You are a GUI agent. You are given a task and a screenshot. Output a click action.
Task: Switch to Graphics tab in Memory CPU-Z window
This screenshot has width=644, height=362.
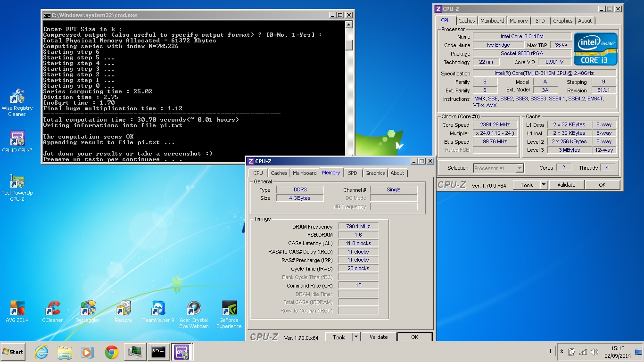[x=375, y=173]
